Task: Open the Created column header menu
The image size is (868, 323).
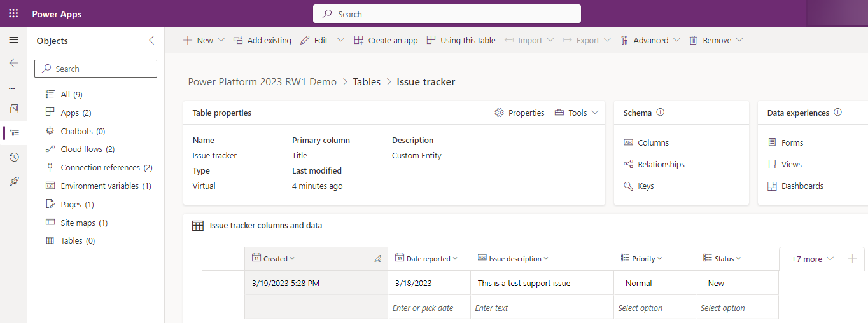Action: click(274, 258)
